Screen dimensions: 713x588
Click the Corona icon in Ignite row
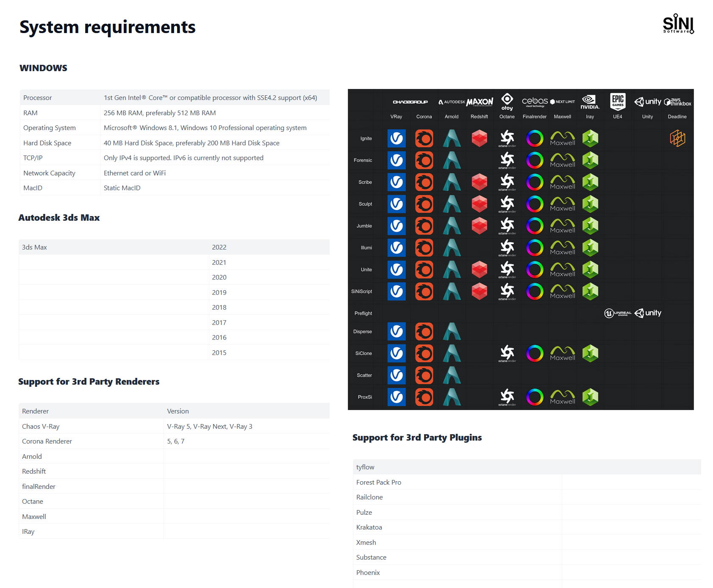(424, 139)
